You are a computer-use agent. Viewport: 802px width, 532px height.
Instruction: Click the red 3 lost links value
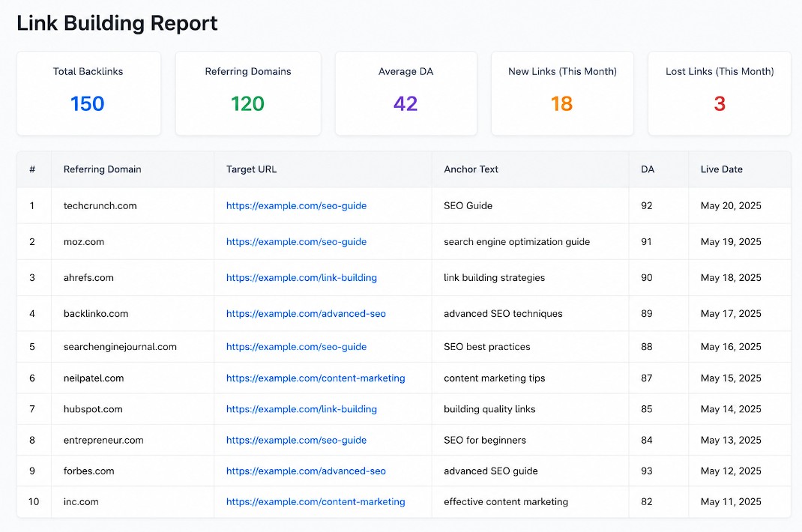click(x=720, y=104)
